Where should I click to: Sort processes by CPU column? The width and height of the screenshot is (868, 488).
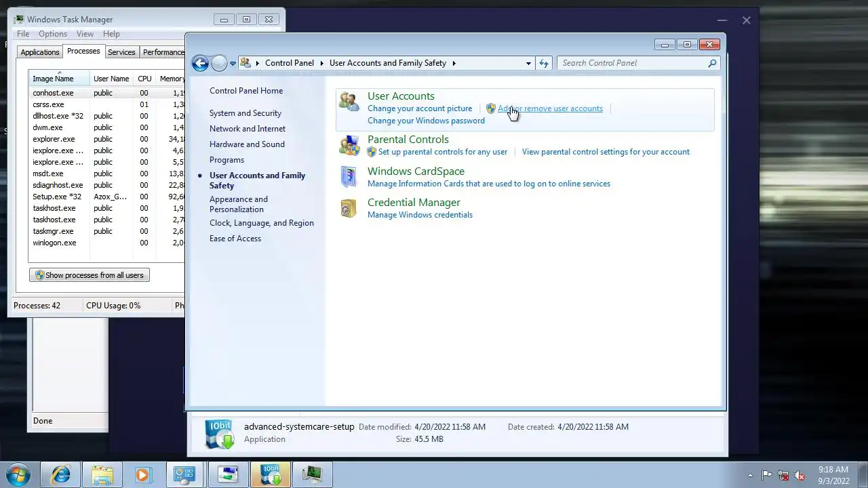[x=144, y=79]
